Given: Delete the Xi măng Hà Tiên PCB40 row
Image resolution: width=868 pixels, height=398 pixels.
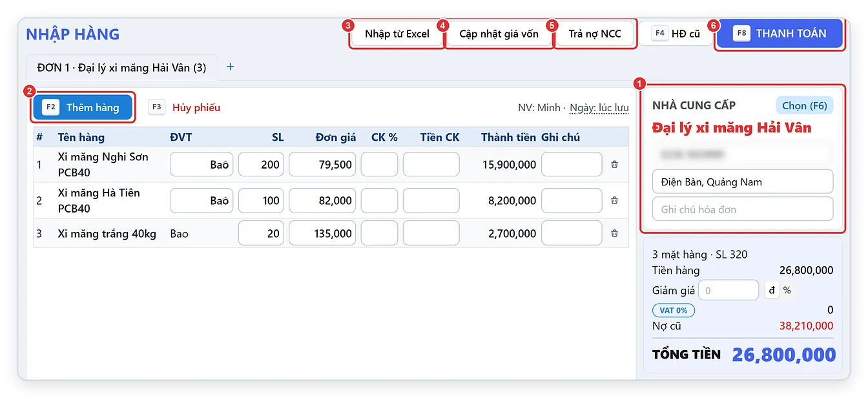Looking at the screenshot, I should tap(614, 201).
